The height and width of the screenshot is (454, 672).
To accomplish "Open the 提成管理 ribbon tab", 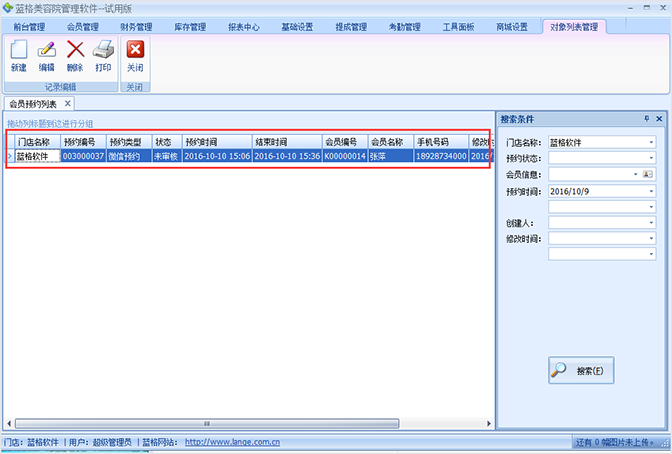I will 351,27.
